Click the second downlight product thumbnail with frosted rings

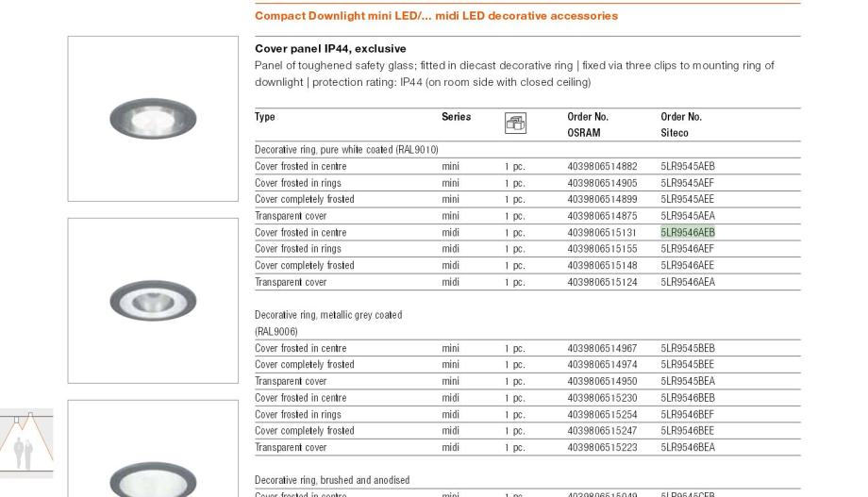pos(153,301)
